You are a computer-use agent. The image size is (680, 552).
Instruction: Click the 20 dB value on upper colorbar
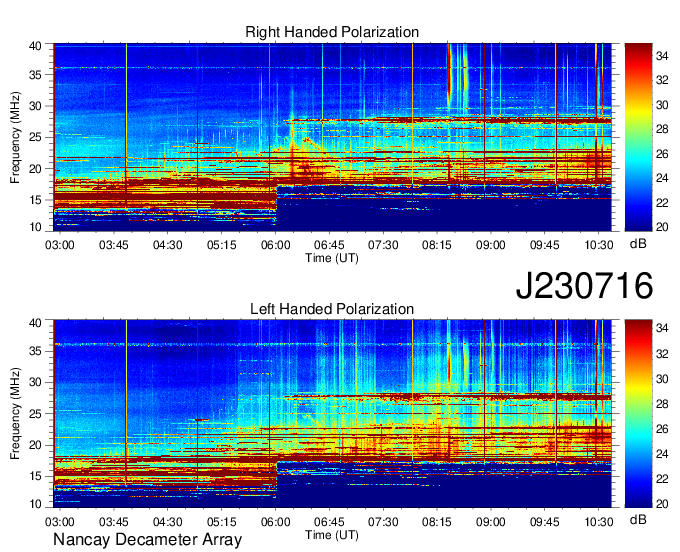point(662,227)
